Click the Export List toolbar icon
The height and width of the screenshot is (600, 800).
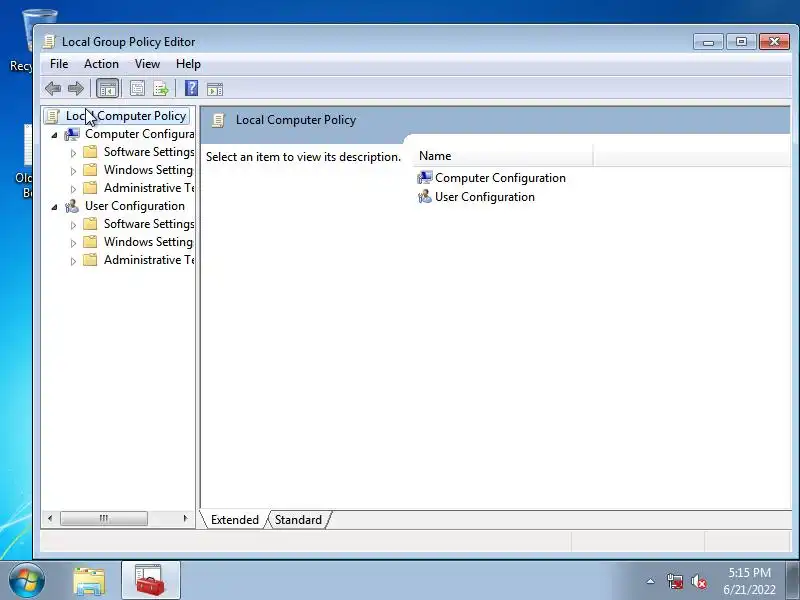(161, 89)
